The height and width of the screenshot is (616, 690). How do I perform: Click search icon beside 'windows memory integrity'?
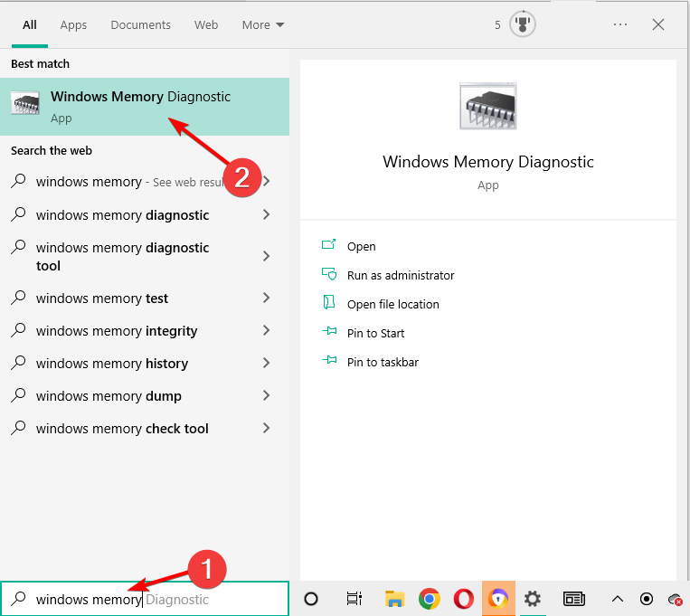click(x=18, y=330)
